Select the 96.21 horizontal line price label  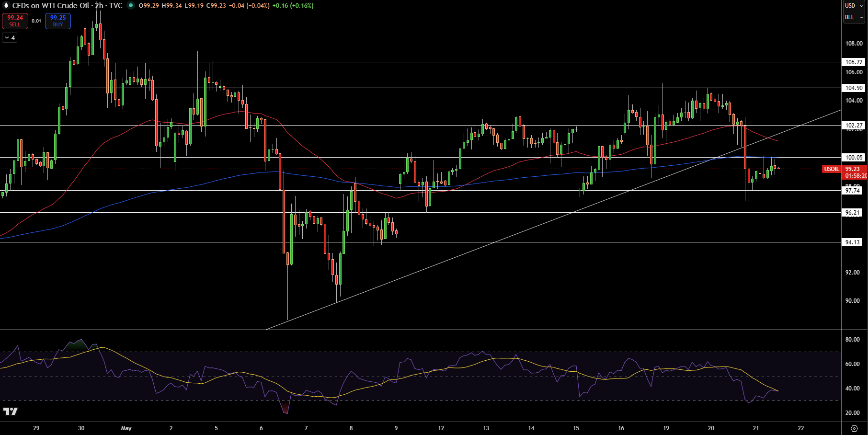point(852,213)
